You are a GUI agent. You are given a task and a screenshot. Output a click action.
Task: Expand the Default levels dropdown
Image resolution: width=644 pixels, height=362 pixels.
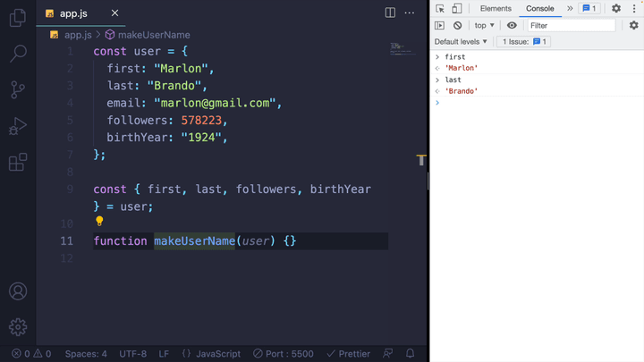(x=461, y=42)
